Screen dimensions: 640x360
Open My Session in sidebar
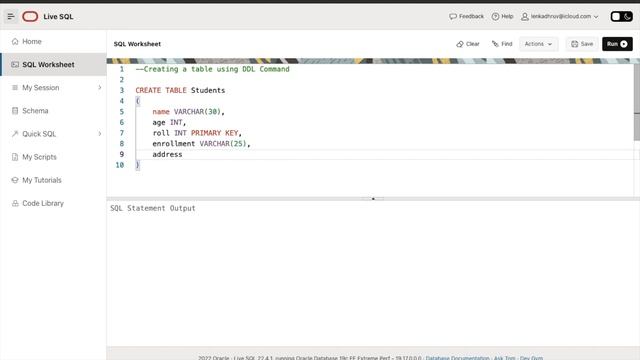click(53, 87)
